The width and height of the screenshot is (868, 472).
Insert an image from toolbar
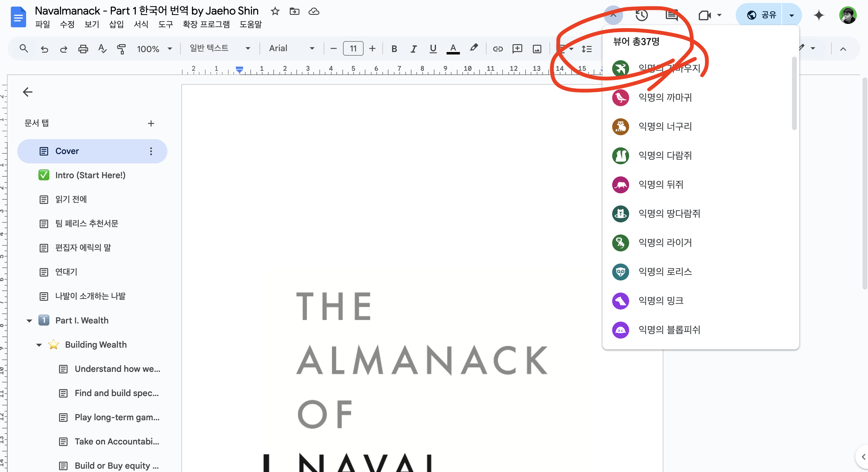[x=537, y=49]
